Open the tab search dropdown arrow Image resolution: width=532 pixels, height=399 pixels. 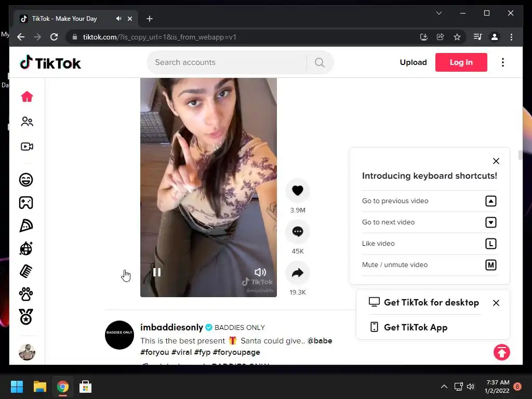(x=438, y=13)
